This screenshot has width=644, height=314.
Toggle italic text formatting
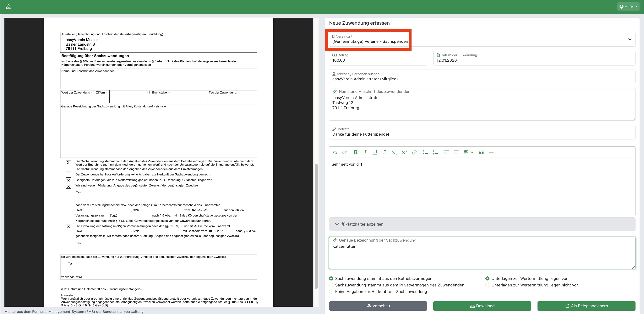tap(365, 152)
